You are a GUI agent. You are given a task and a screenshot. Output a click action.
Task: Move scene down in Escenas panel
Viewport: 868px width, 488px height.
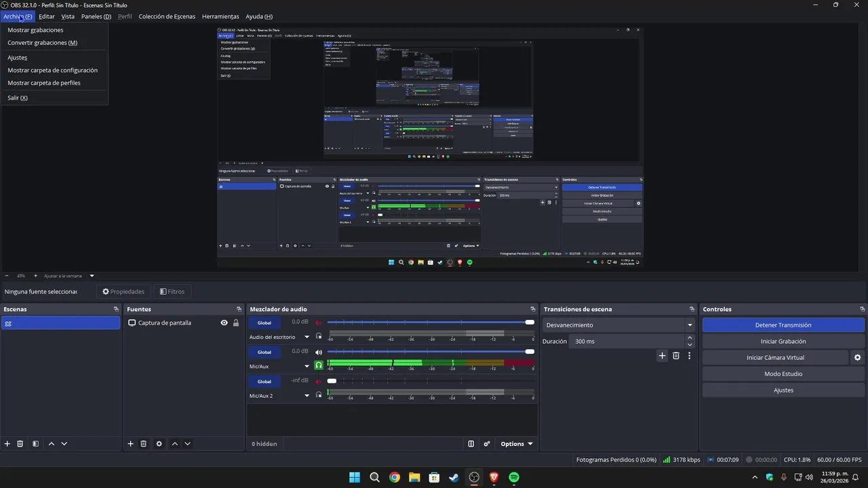(64, 444)
